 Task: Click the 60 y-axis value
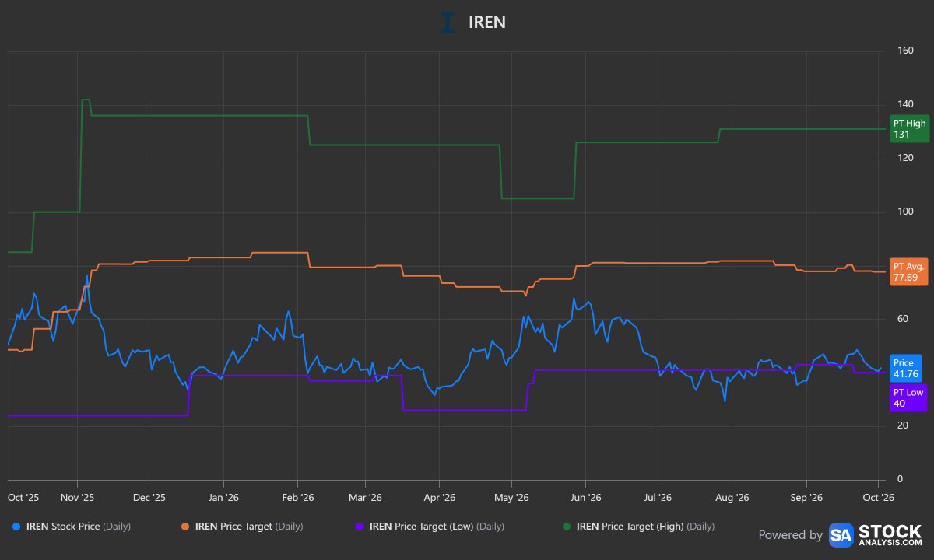[903, 319]
